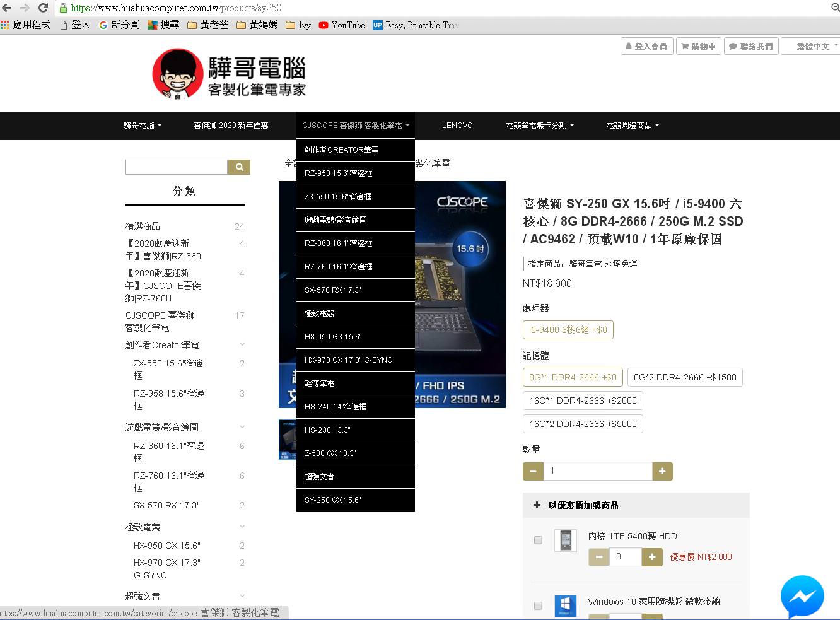Viewport: 840px width, 620px height.
Task: Open 喜傑獅 2020 新年優惠 nav link
Action: pyautogui.click(x=231, y=126)
